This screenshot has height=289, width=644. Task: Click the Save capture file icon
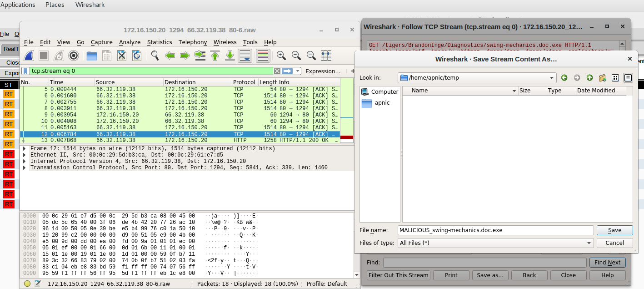click(107, 56)
